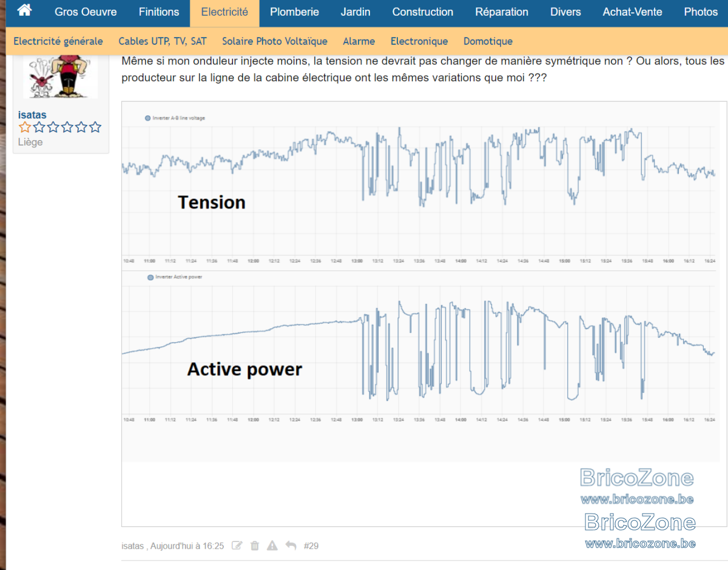Toggle Inverter A-B line voltage legend dot
The height and width of the screenshot is (570, 728).
(x=147, y=118)
